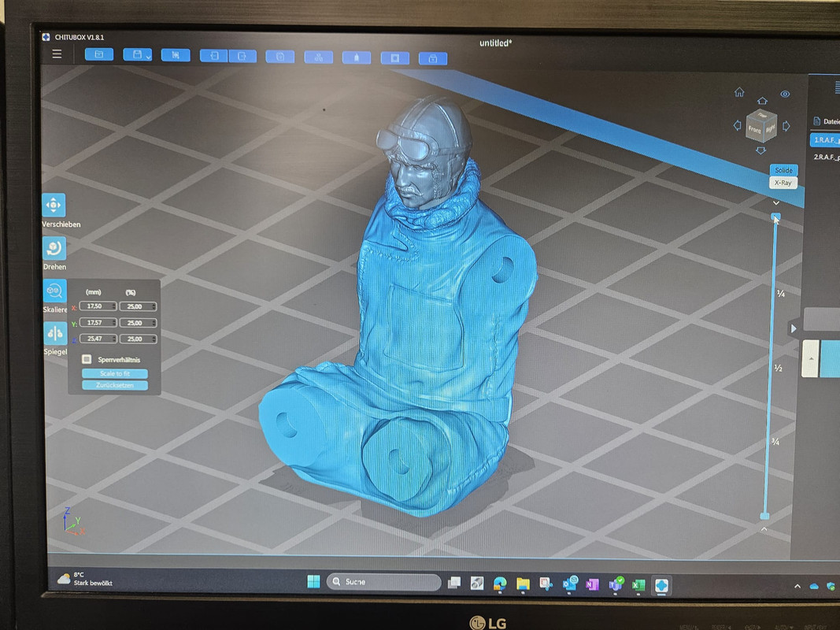Click the redo-style right arrow toolbar icon
The width and height of the screenshot is (840, 630).
[242, 56]
